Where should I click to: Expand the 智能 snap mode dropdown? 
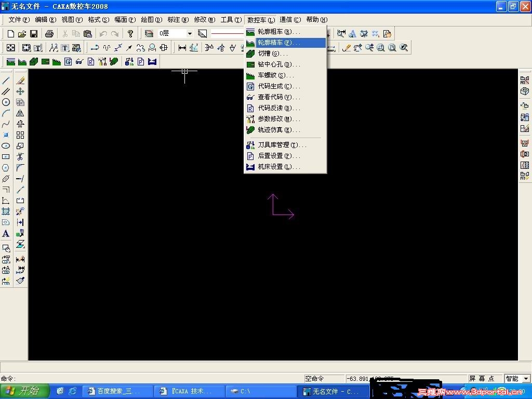coord(526,379)
